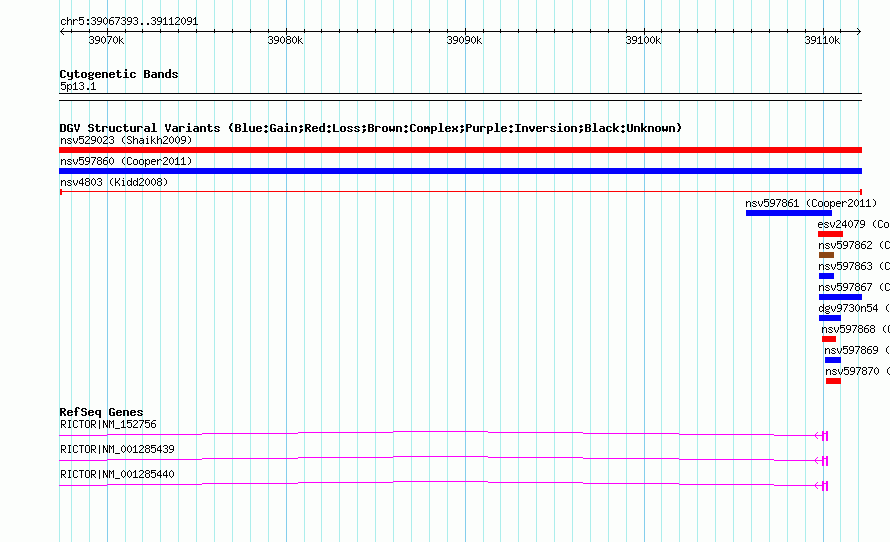The height and width of the screenshot is (542, 890).
Task: Click the nsv597870 variant label
Action: pyautogui.click(x=858, y=371)
